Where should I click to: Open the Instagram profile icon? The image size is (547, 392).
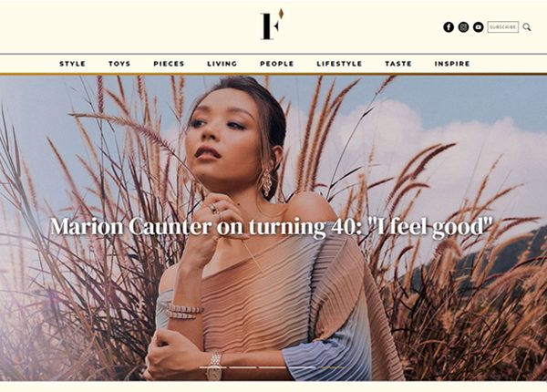coord(463,26)
